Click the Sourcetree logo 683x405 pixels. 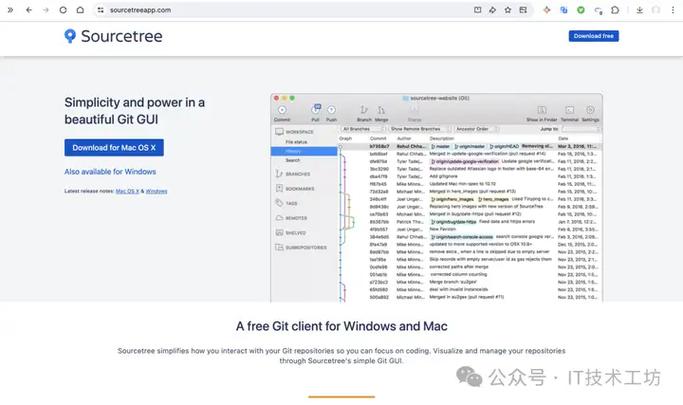tap(113, 36)
